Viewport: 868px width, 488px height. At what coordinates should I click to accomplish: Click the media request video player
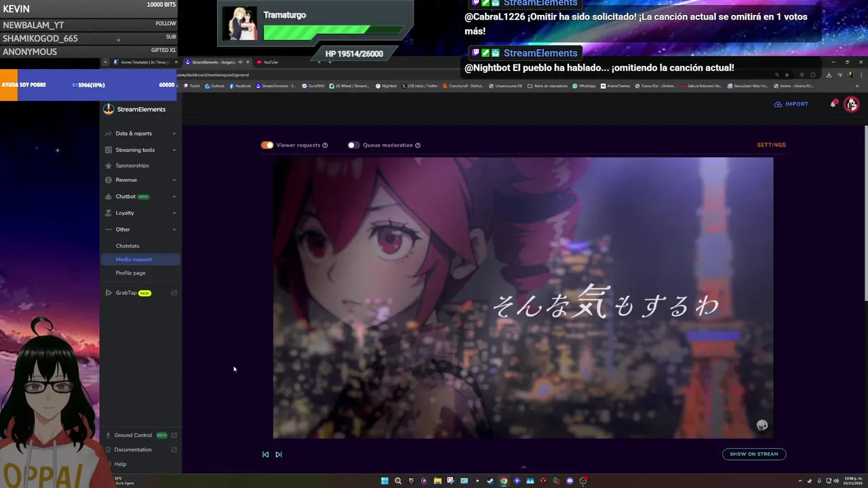pyautogui.click(x=523, y=298)
